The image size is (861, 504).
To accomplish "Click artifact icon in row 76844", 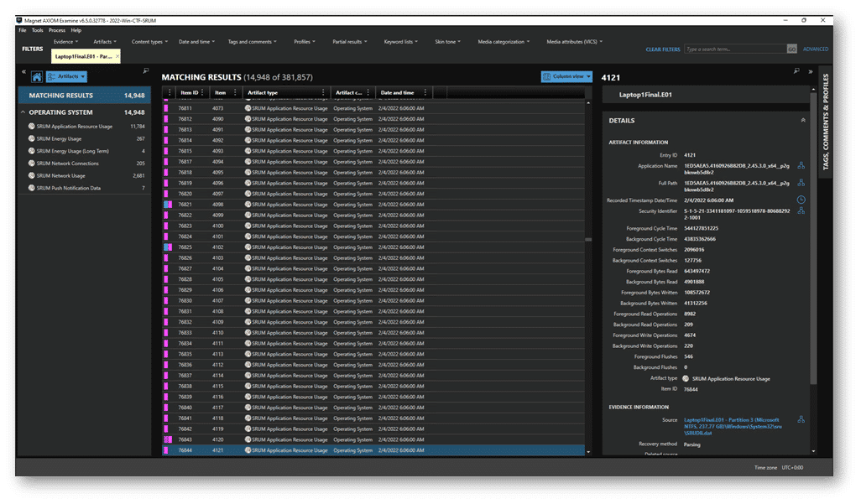I will (248, 450).
